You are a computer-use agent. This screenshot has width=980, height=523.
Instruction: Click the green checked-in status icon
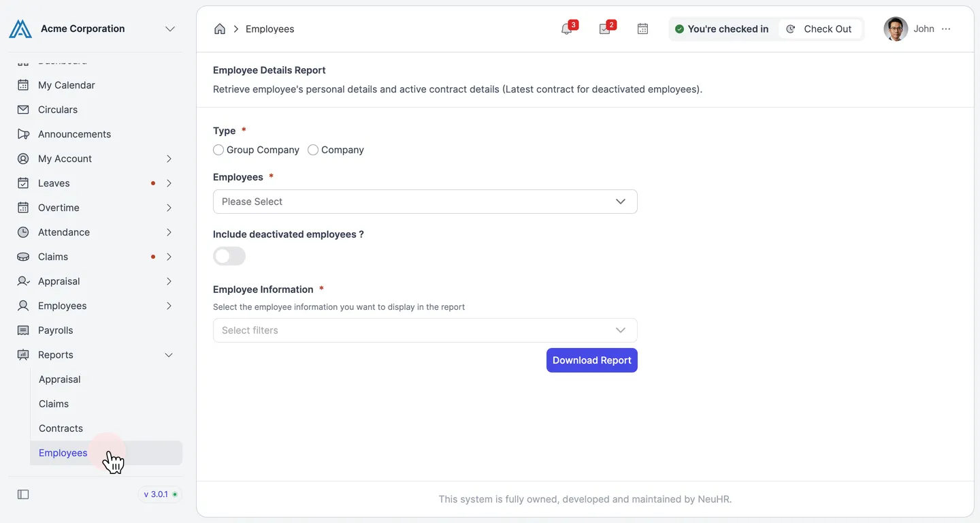point(679,29)
